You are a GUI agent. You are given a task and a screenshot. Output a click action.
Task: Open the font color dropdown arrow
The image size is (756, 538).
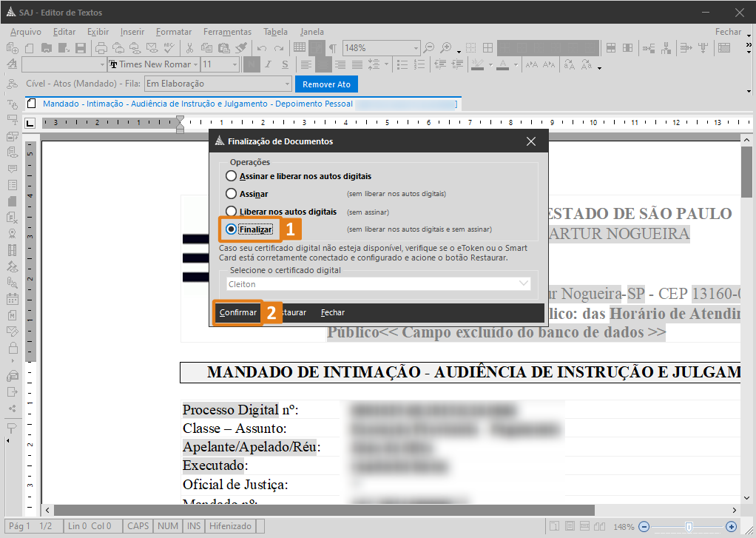click(x=516, y=64)
